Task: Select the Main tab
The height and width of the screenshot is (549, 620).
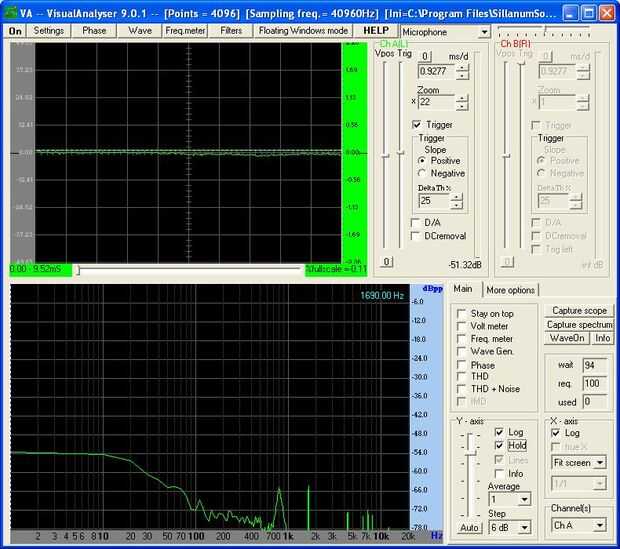Action: [463, 290]
